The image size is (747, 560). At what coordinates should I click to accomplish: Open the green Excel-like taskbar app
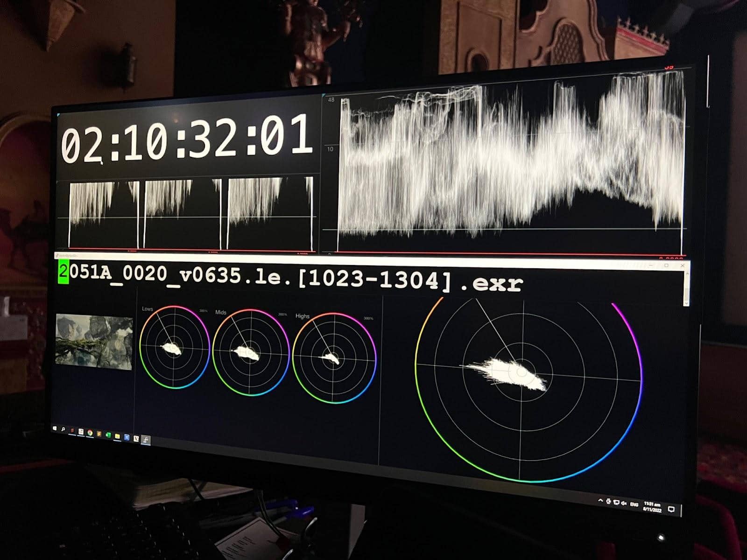coord(108,435)
